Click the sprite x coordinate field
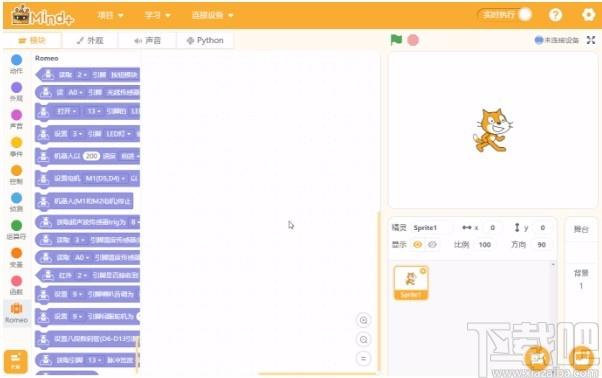Viewport: 602px width, 378px height. click(492, 228)
